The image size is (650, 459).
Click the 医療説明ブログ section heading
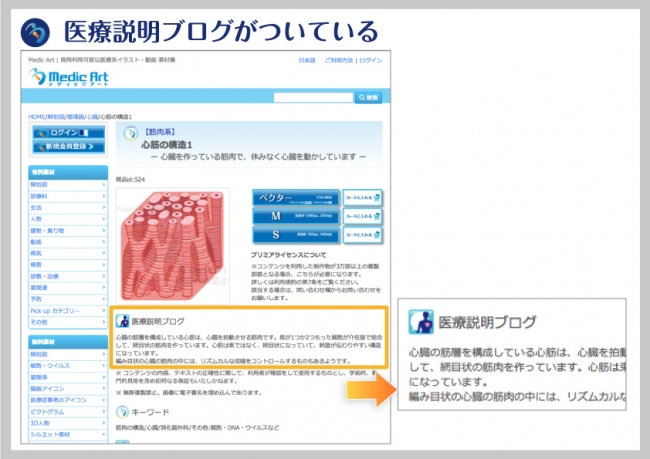point(158,321)
